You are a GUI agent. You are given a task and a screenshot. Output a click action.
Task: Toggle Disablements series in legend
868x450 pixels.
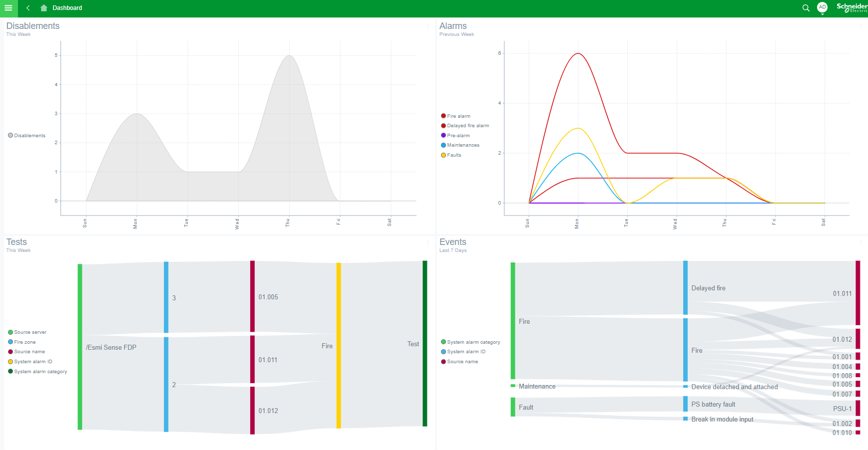(x=26, y=136)
